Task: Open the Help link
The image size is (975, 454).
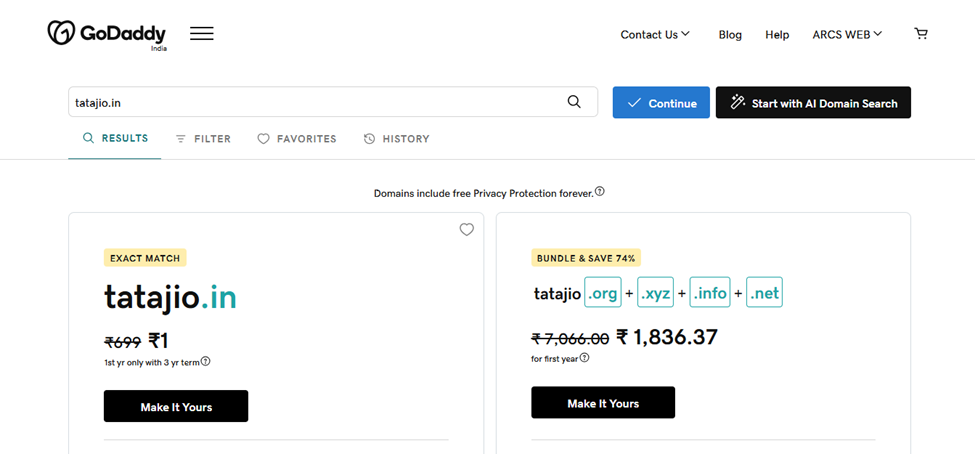Action: coord(777,35)
